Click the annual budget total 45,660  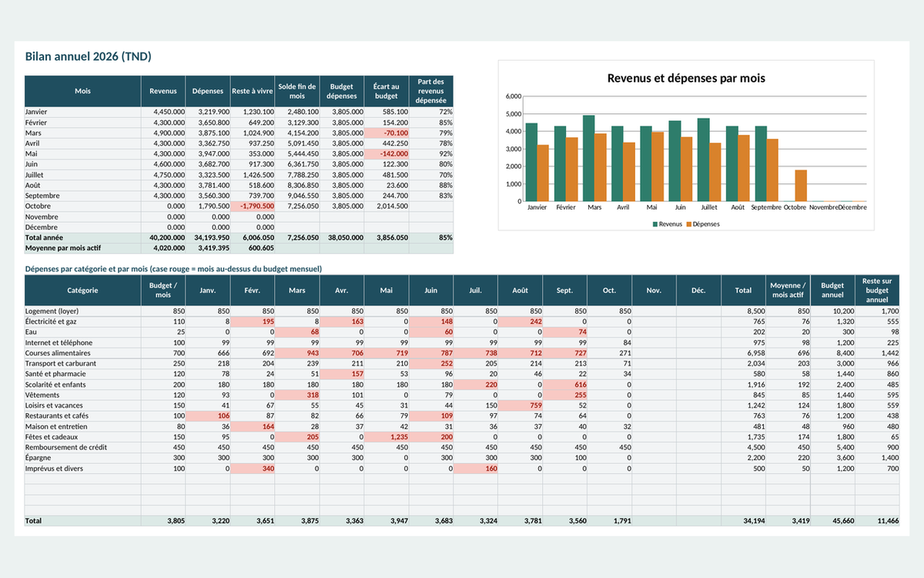tap(832, 521)
